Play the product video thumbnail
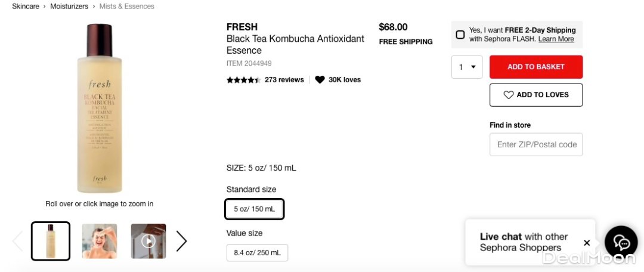Screen dimensions: 644x272 148,241
